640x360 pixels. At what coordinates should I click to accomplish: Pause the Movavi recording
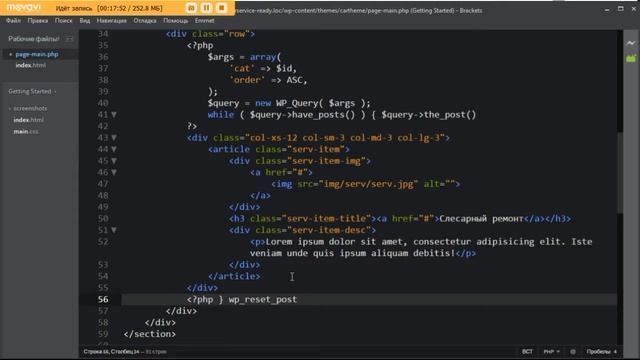click(x=206, y=8)
